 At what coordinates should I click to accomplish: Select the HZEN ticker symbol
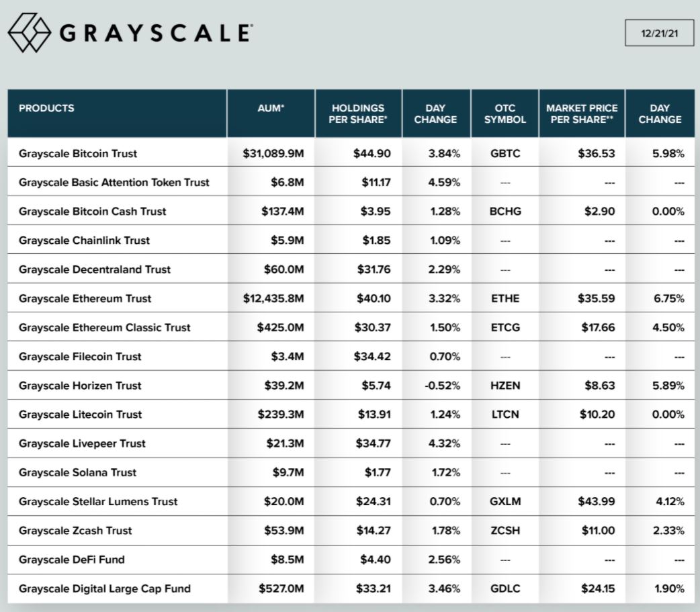coord(505,386)
